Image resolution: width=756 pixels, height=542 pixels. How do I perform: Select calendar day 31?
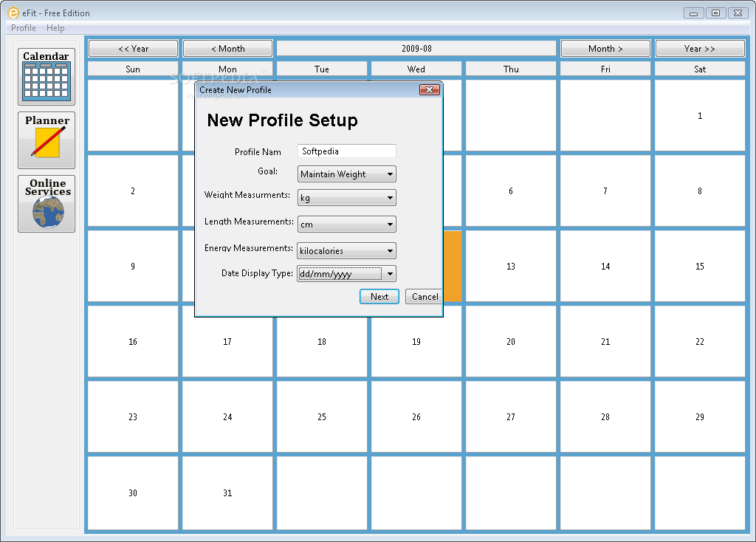click(227, 493)
